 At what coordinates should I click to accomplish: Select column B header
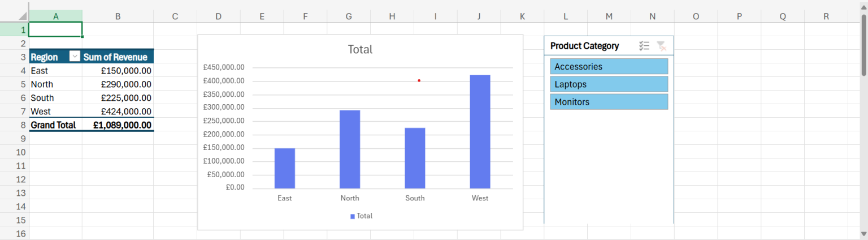click(118, 16)
